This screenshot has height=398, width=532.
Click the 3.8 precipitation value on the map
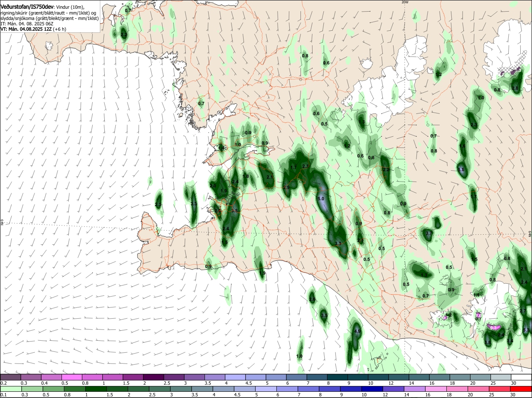click(488, 342)
